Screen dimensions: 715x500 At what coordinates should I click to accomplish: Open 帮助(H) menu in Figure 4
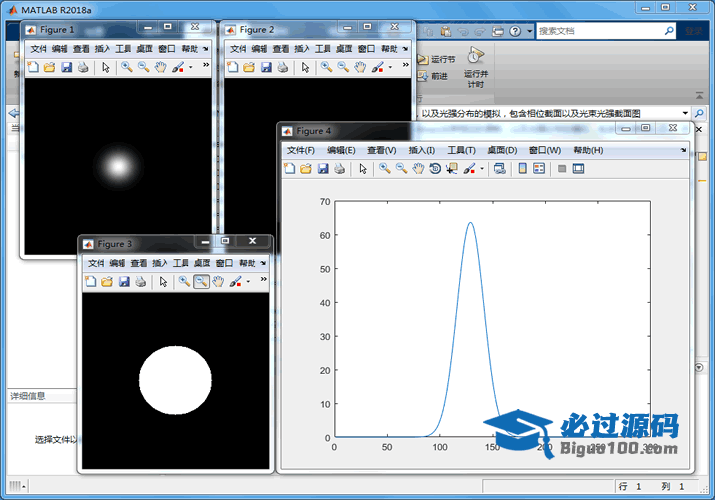click(588, 150)
